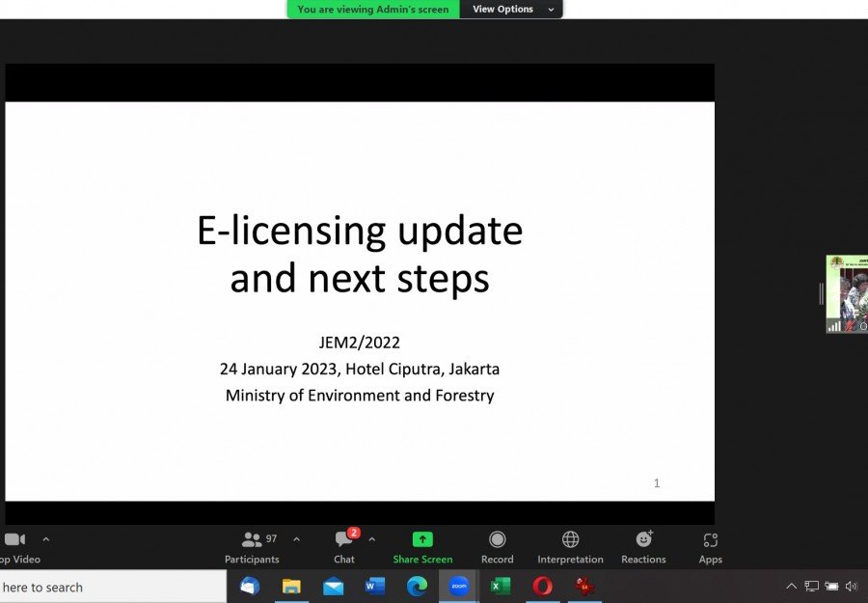
Task: Show hidden system tray icons
Action: (x=792, y=586)
